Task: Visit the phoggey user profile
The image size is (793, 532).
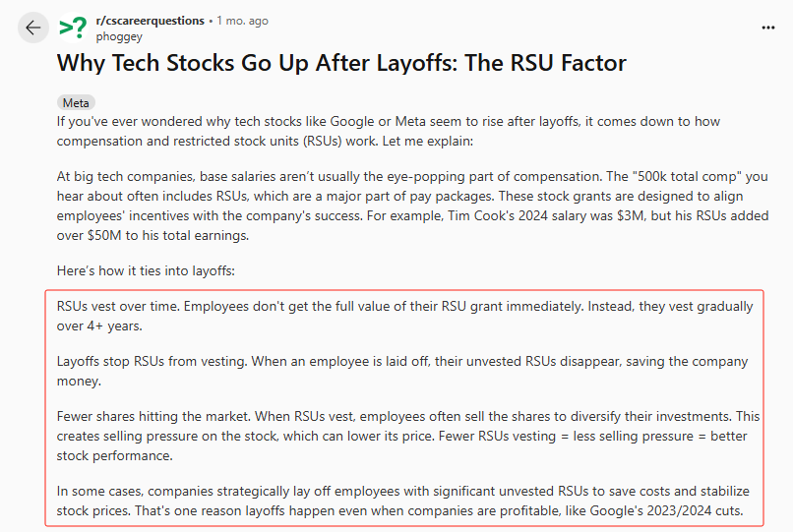Action: 119,37
